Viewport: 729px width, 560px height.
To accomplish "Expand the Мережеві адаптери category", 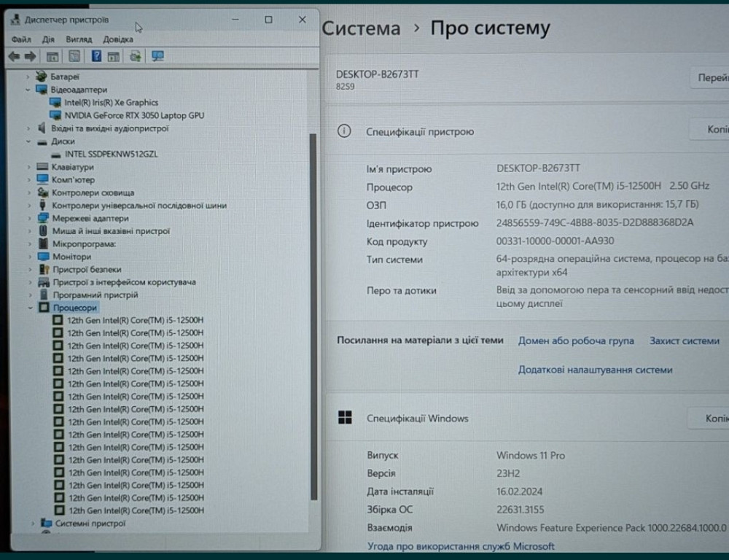I will pyautogui.click(x=28, y=218).
